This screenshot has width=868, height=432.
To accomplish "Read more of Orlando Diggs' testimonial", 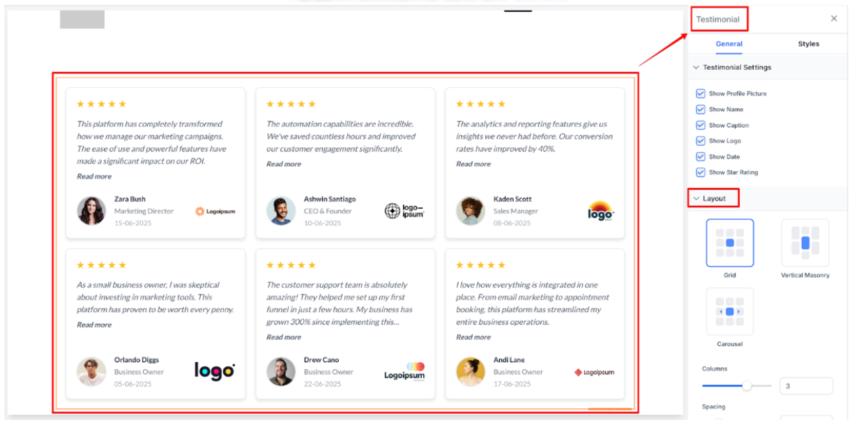I will 94,325.
